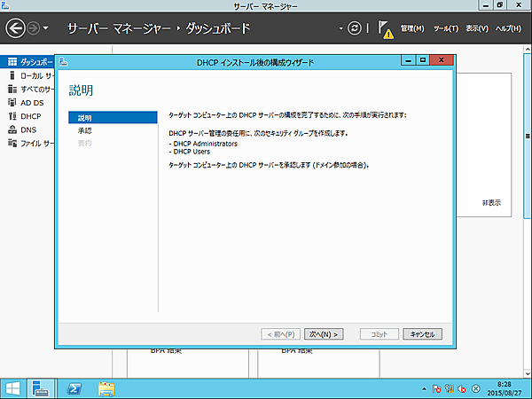Click the DHCP role icon in sidebar

coord(12,116)
